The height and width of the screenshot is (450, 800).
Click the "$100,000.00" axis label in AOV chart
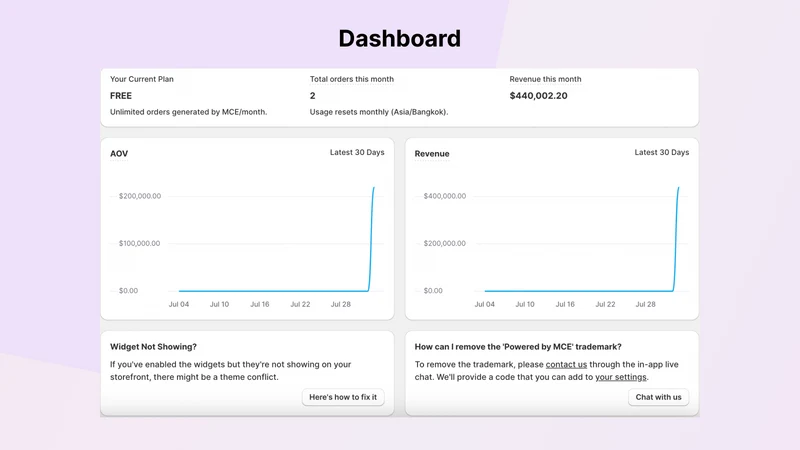pos(139,243)
